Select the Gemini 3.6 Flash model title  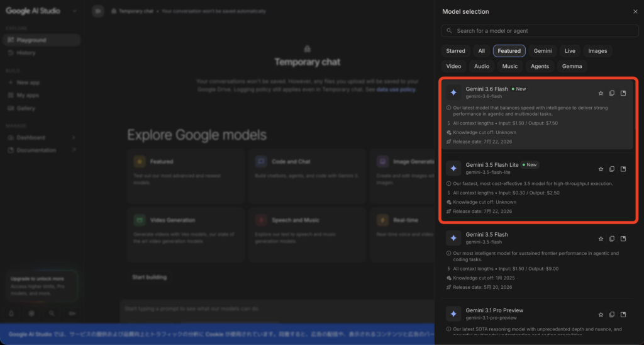tap(487, 89)
